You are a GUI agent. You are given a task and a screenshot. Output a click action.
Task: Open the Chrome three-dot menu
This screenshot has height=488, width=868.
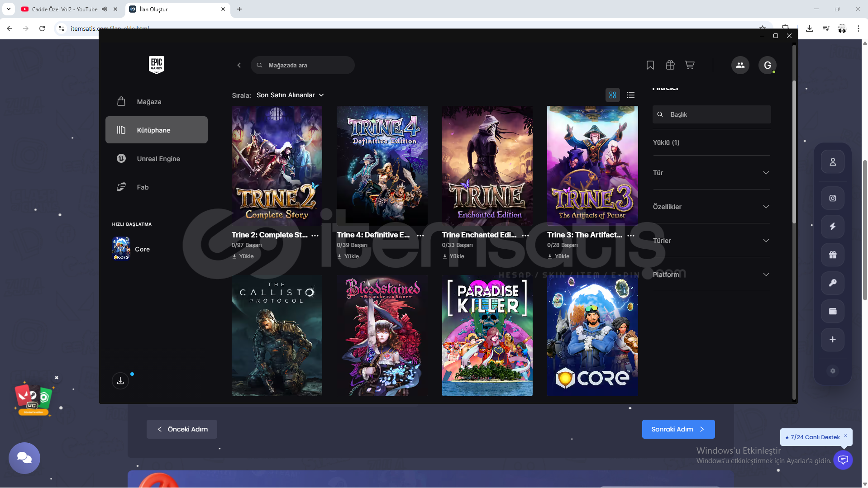[x=858, y=28]
